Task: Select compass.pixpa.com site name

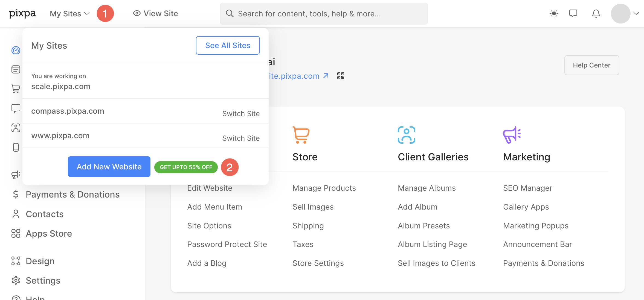Action: click(68, 111)
